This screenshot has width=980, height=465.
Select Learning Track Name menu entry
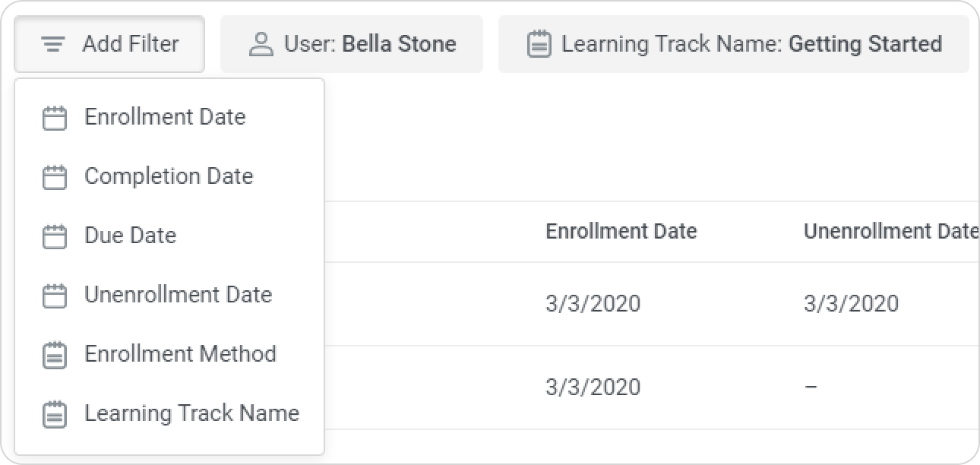click(191, 414)
